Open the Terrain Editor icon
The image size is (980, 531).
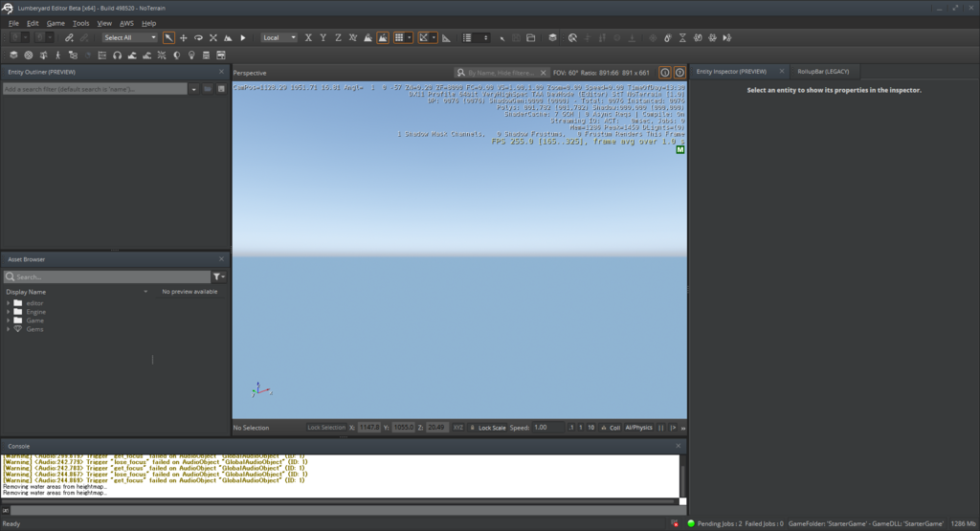tap(132, 55)
